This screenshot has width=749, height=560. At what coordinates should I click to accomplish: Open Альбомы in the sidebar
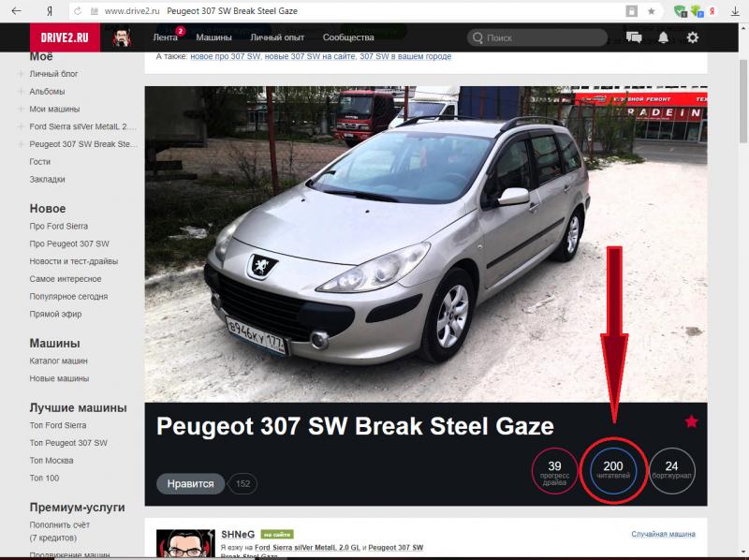click(47, 91)
